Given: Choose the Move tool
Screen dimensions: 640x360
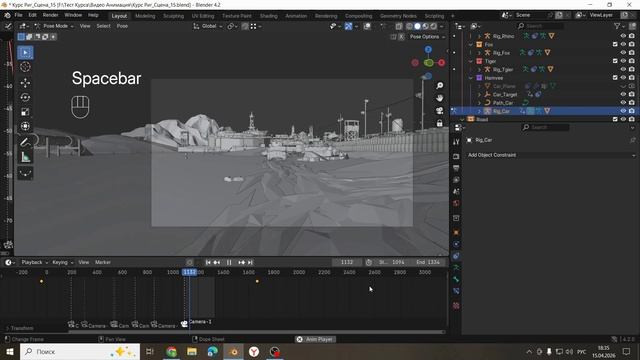Looking at the screenshot, I should coord(25,83).
